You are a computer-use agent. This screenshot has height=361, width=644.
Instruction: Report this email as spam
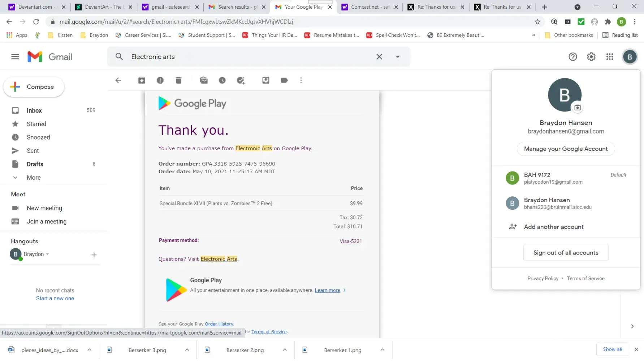[160, 81]
